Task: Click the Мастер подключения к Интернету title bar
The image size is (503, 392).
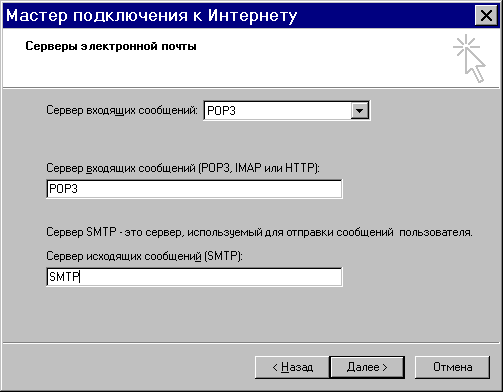Action: (233, 15)
